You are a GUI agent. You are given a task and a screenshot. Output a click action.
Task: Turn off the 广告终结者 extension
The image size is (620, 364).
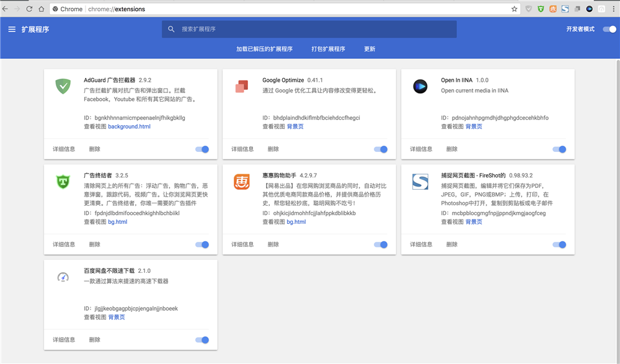(x=202, y=244)
